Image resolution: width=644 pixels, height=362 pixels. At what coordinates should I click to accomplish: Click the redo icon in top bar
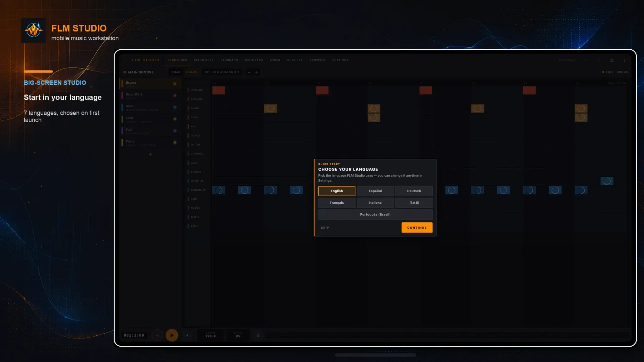tap(599, 60)
